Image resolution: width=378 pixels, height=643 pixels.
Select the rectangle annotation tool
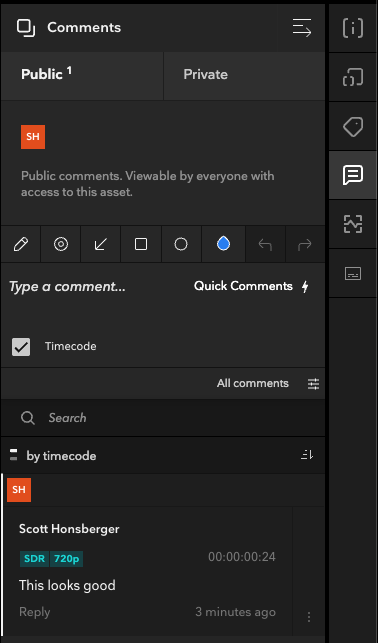[x=141, y=244]
